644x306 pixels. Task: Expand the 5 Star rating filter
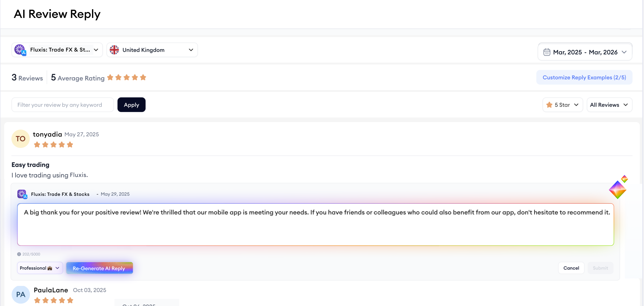click(562, 105)
